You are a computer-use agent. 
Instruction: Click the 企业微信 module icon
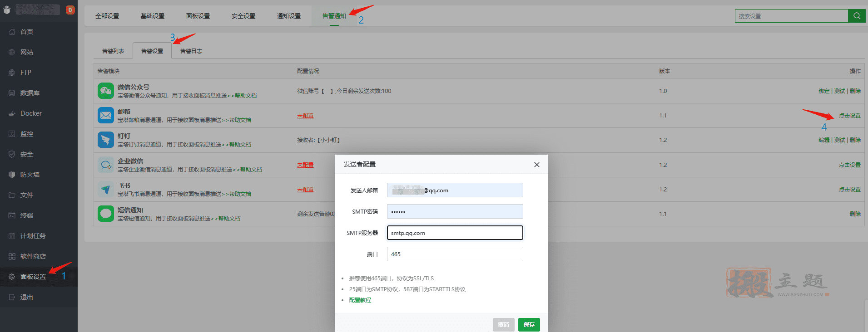point(106,165)
